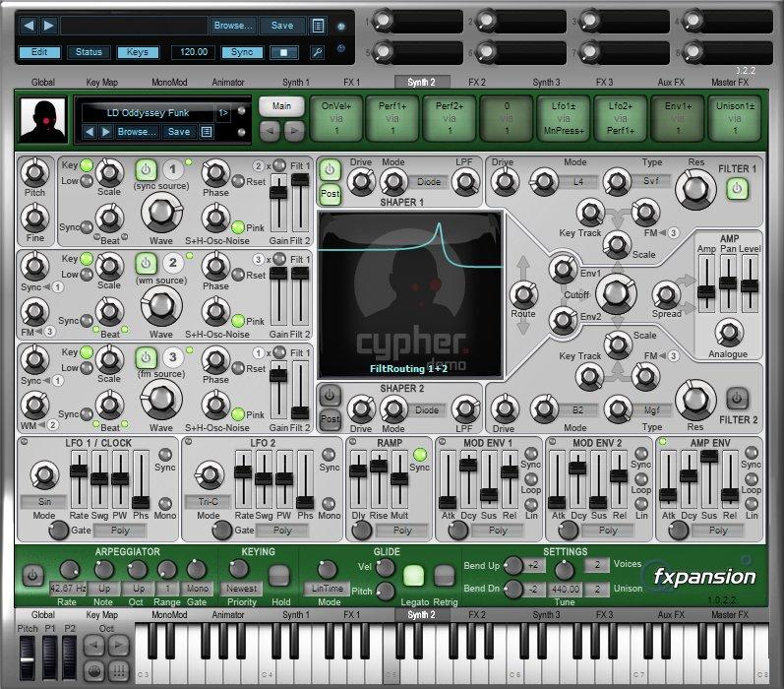Image resolution: width=784 pixels, height=689 pixels.
Task: Open Filter 2 mode B2 selector
Action: (x=578, y=410)
